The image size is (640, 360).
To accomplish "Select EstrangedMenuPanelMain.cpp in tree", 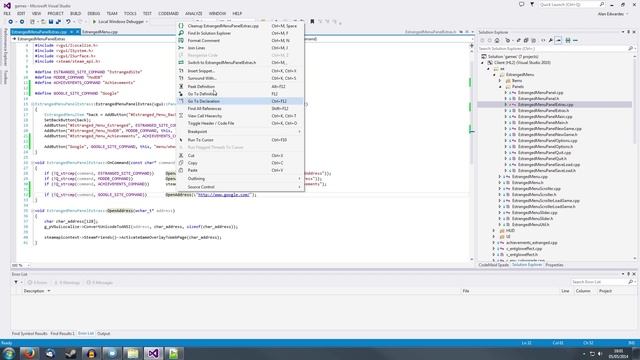I will pyautogui.click(x=545, y=117).
